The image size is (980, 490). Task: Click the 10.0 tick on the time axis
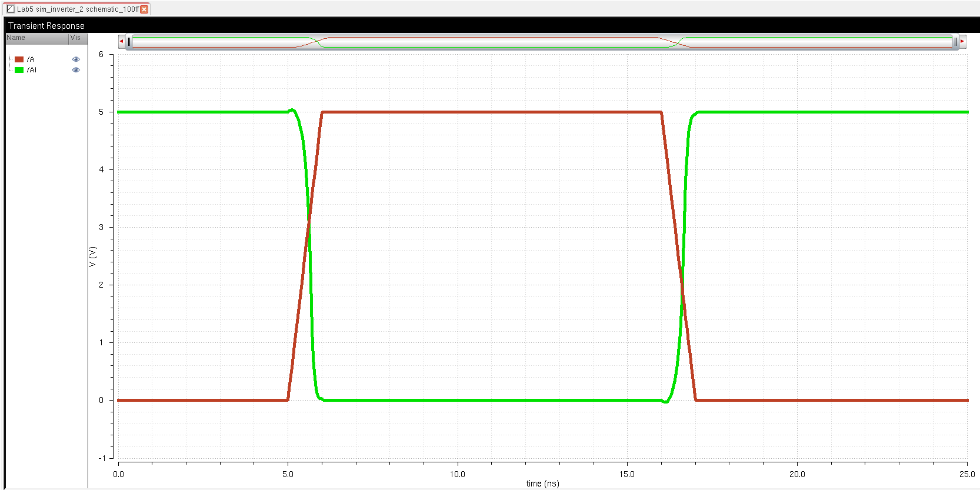pyautogui.click(x=458, y=474)
